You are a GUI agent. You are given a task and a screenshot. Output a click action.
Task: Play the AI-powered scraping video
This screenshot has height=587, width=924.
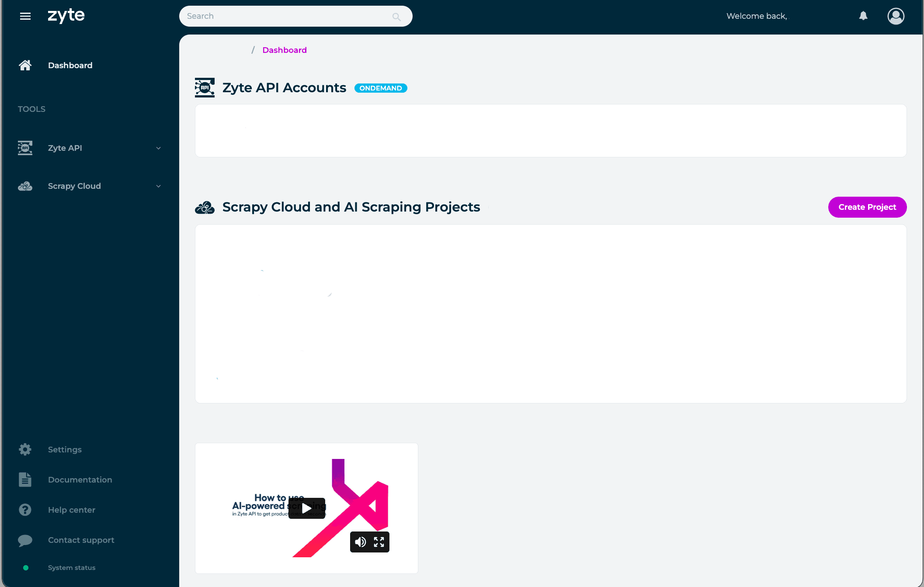coord(307,508)
